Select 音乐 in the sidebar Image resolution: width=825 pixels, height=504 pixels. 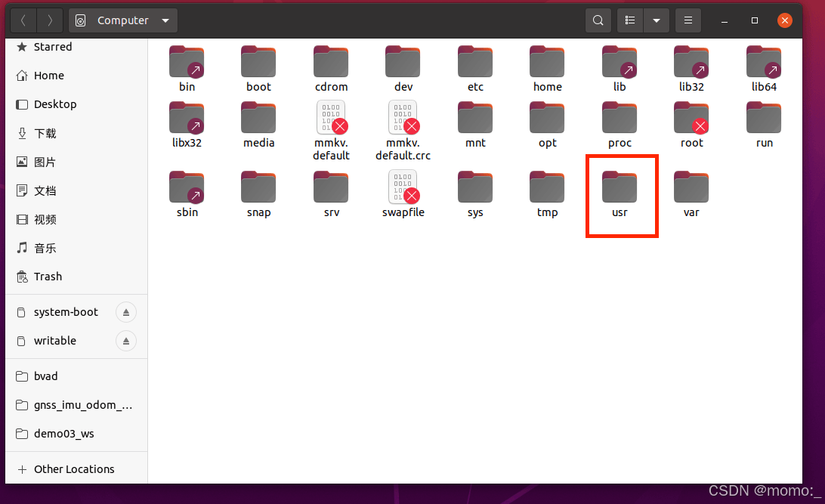[45, 248]
